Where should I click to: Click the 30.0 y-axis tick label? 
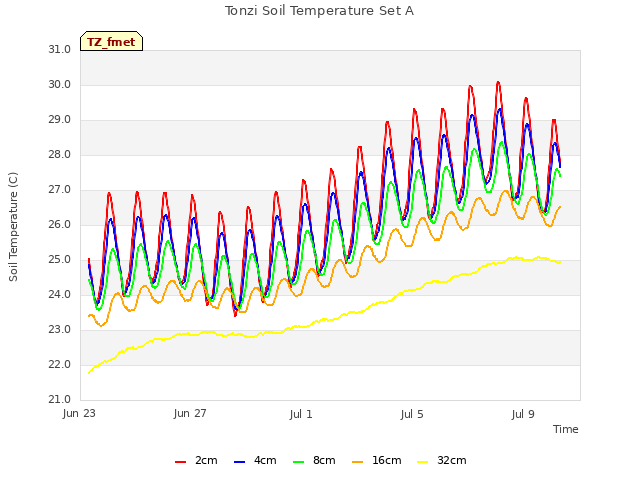[x=60, y=84]
